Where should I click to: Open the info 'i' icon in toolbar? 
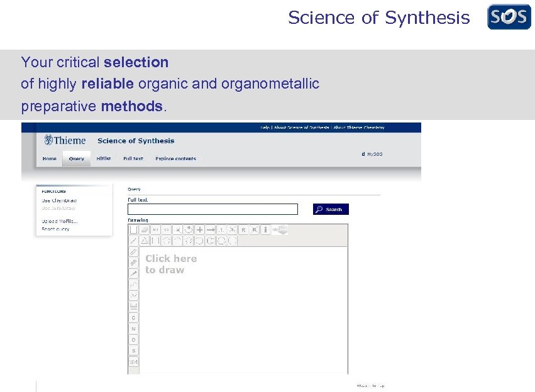coord(265,230)
